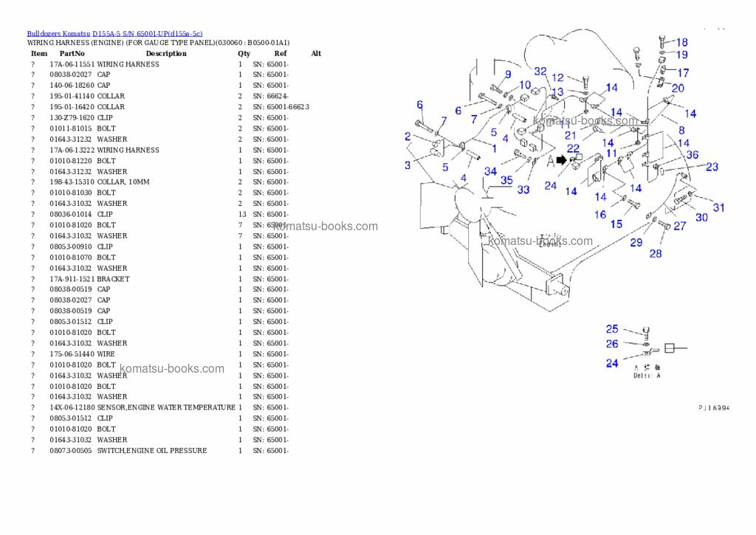The width and height of the screenshot is (756, 535).
Task: Select callout number 35 near the fan
Action: click(506, 179)
